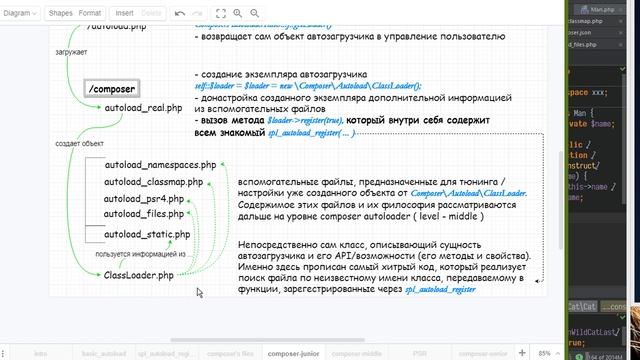Select the 'пользуется информацией из' label

pyautogui.click(x=140, y=254)
